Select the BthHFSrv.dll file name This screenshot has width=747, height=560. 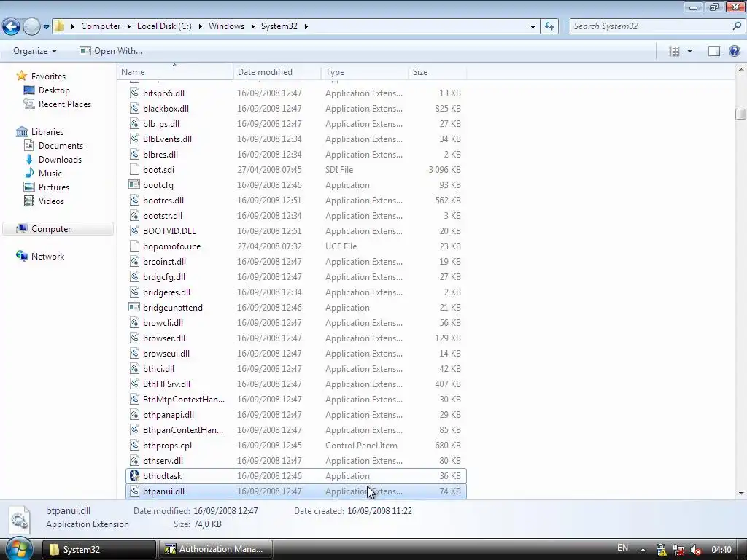point(166,384)
